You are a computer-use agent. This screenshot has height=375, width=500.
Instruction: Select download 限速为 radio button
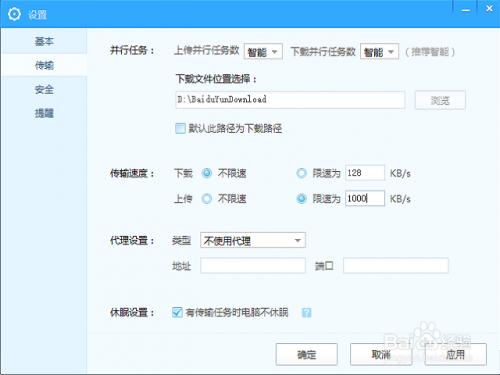301,173
